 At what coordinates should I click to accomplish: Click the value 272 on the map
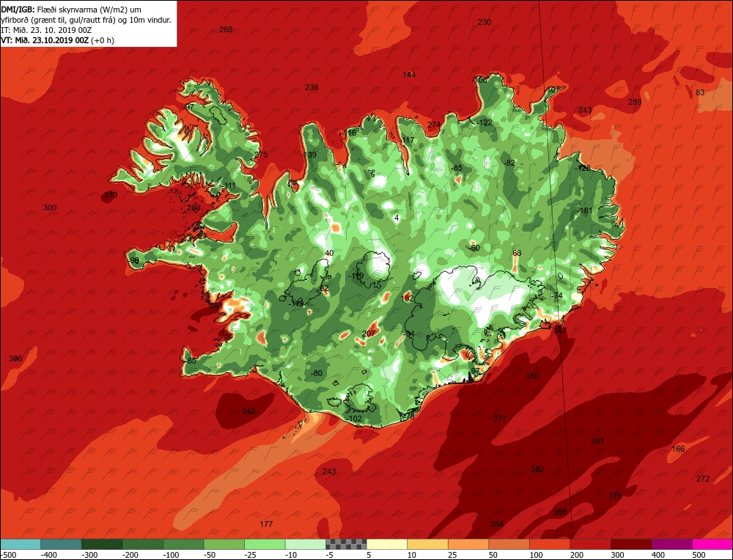point(703,479)
